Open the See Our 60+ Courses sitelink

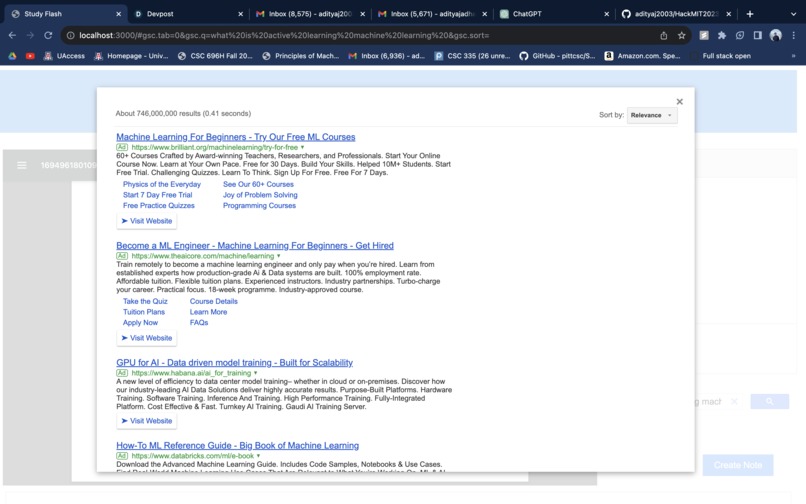[258, 184]
